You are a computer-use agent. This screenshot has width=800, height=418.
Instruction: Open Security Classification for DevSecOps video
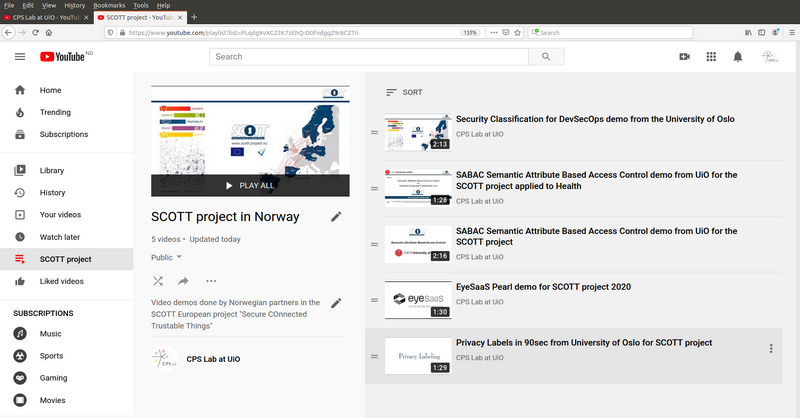pyautogui.click(x=595, y=119)
